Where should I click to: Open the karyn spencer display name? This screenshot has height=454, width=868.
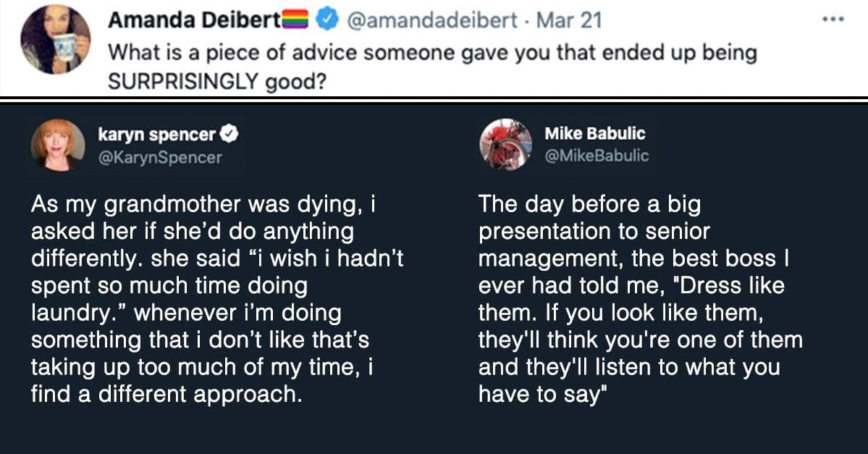[156, 134]
